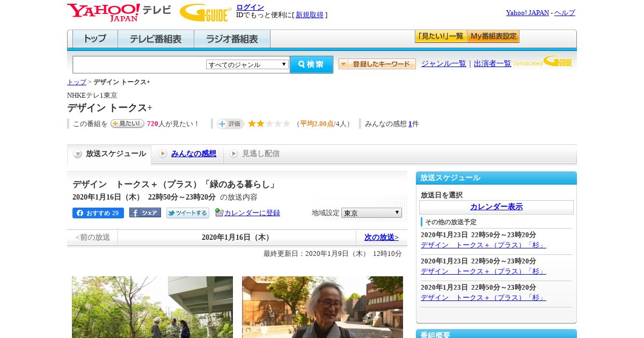Click the 720人が見たい! count text
The height and width of the screenshot is (338, 644).
pos(173,124)
